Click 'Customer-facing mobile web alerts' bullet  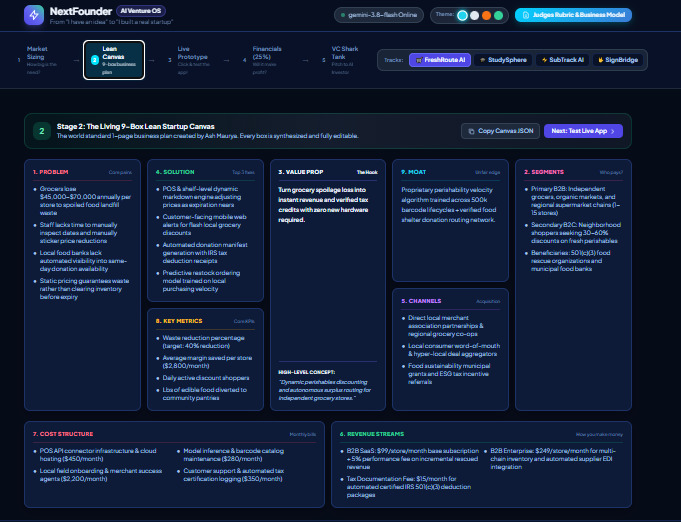(x=204, y=225)
